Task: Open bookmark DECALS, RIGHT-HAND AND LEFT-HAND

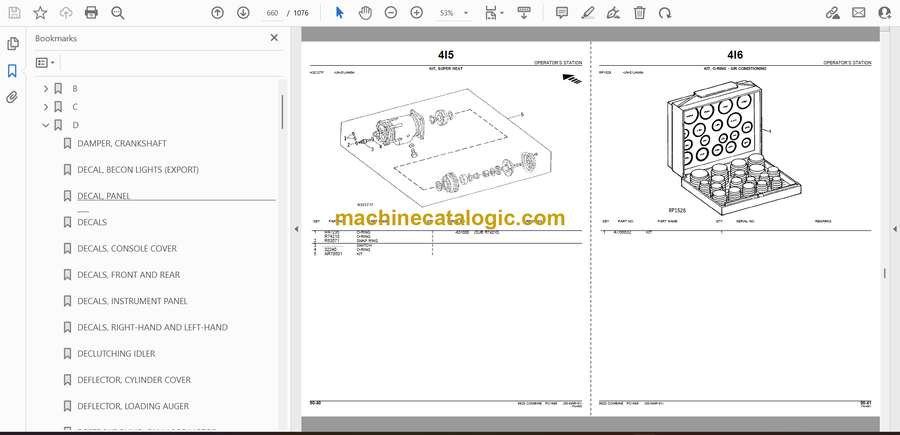Action: [x=152, y=327]
